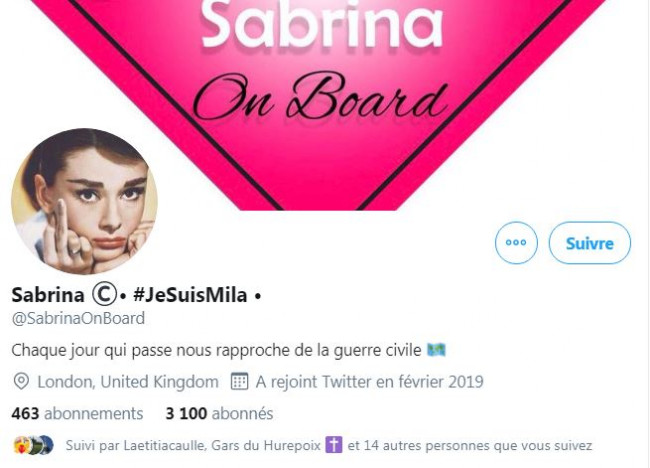
Task: Click the bio text about guerre civile
Action: pos(216,351)
